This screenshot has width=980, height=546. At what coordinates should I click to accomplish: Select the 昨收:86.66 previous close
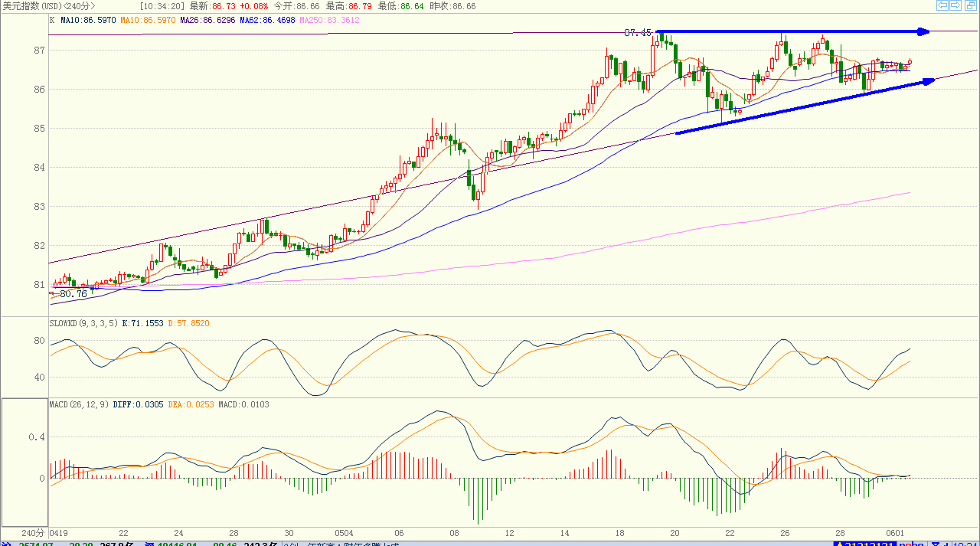click(x=452, y=6)
